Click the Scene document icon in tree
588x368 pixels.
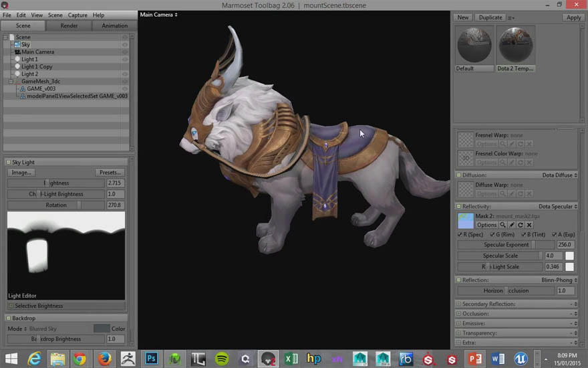[11, 37]
